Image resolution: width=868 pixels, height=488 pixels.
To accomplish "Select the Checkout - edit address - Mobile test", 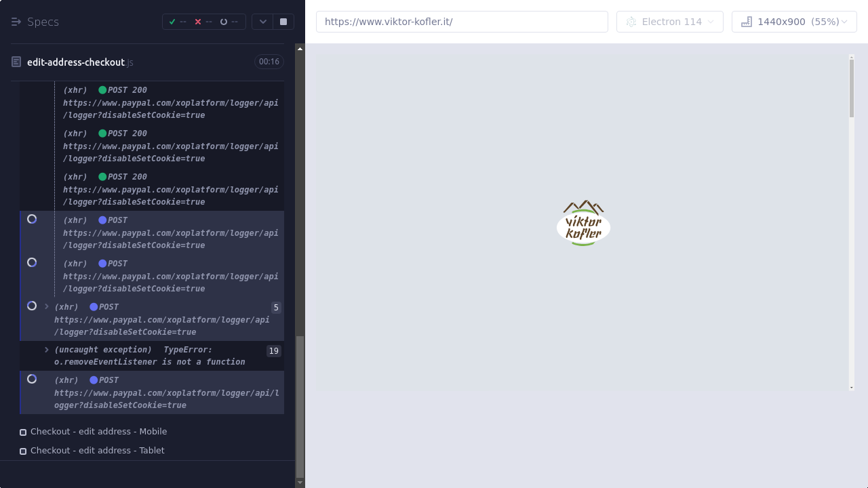I will pos(98,432).
